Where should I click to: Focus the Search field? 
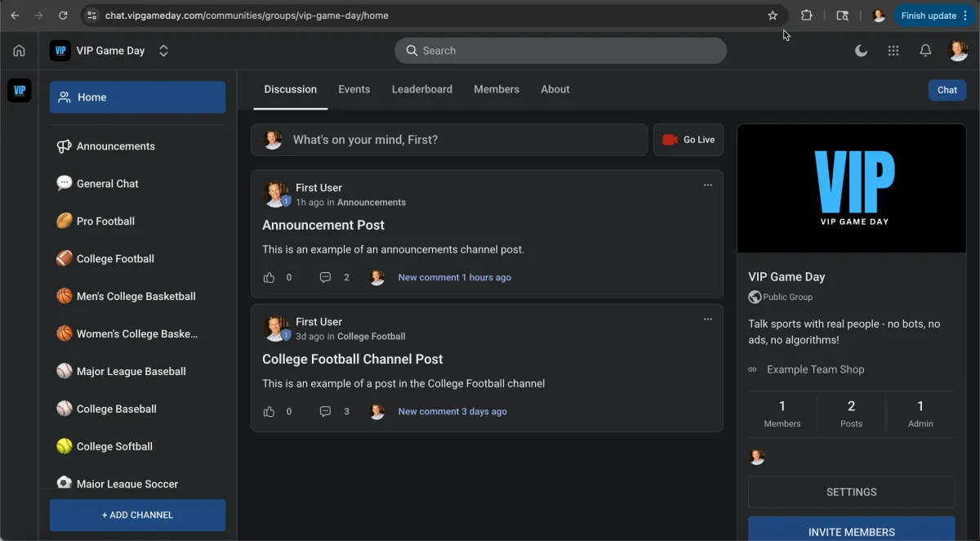pos(560,51)
